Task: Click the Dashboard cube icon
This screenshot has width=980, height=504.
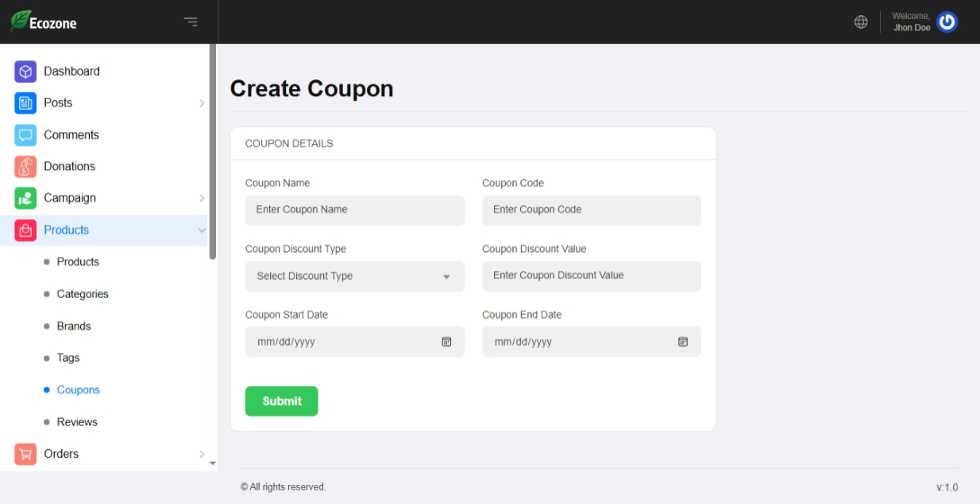Action: (25, 72)
